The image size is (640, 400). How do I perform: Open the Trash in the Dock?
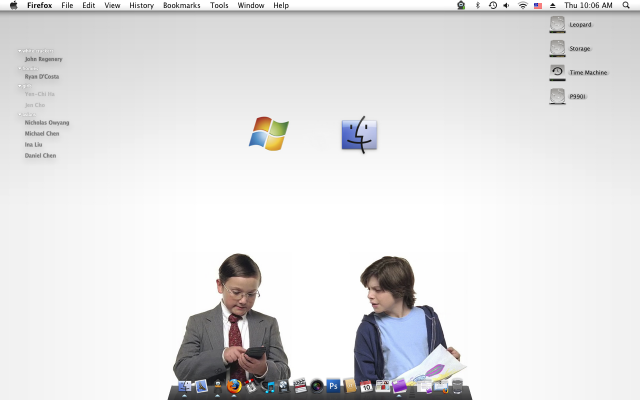click(457, 387)
